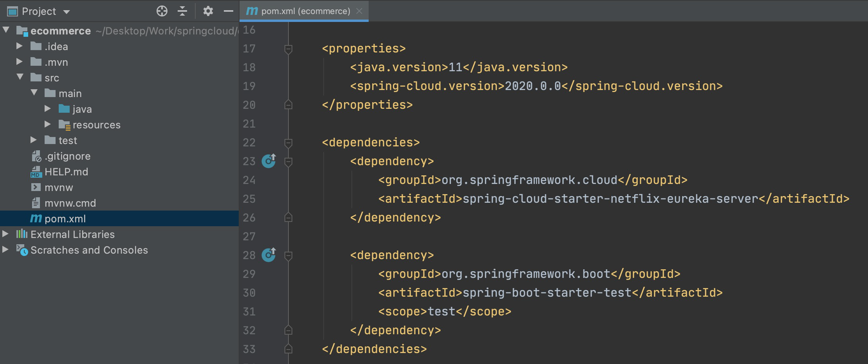868x364 pixels.
Task: Click the main folder icon
Action: click(50, 93)
